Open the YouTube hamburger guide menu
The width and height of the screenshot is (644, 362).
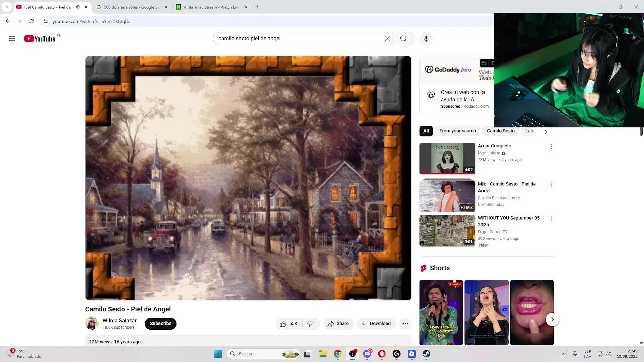point(12,39)
